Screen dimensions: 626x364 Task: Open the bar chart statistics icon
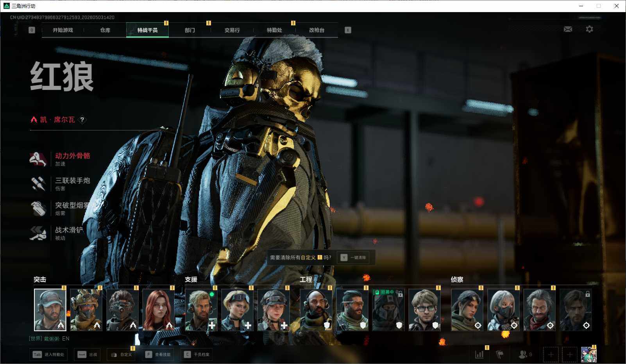479,355
